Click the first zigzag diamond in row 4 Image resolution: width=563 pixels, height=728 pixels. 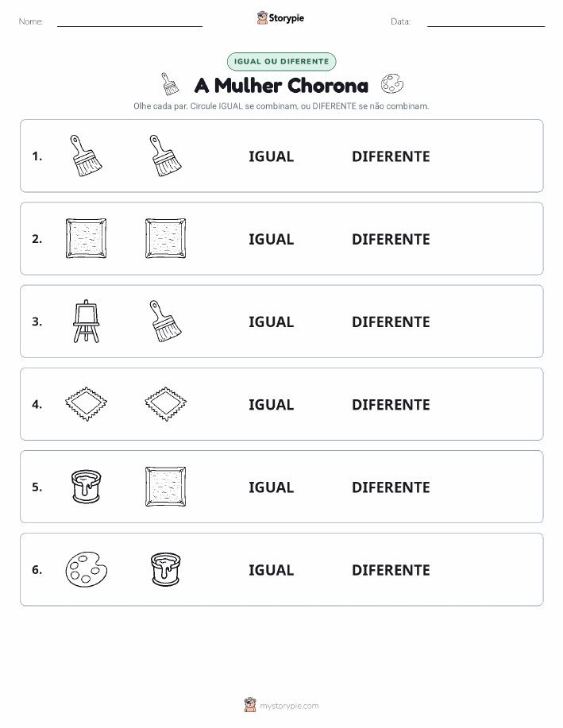86,404
